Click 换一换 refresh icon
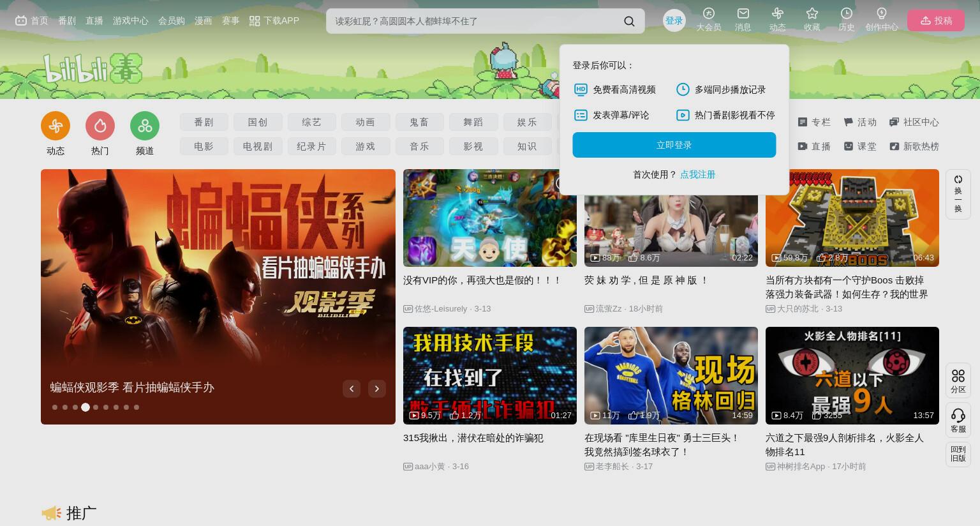980x526 pixels. click(958, 179)
